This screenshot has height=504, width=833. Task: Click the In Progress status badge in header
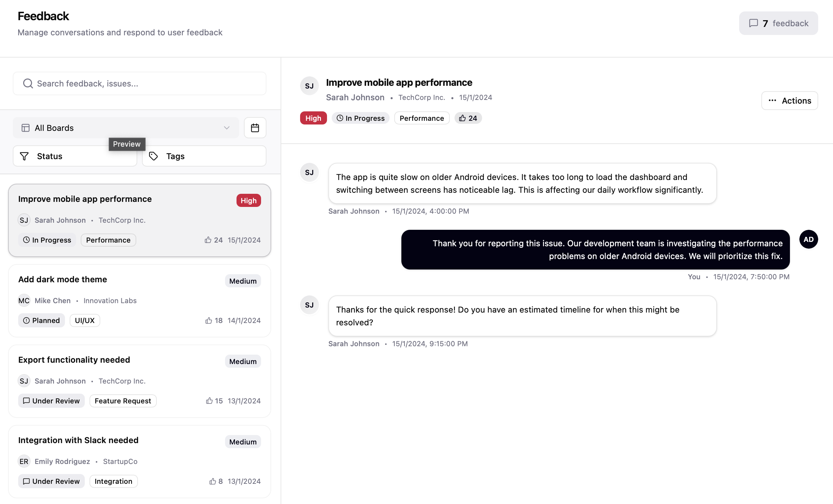pos(360,118)
